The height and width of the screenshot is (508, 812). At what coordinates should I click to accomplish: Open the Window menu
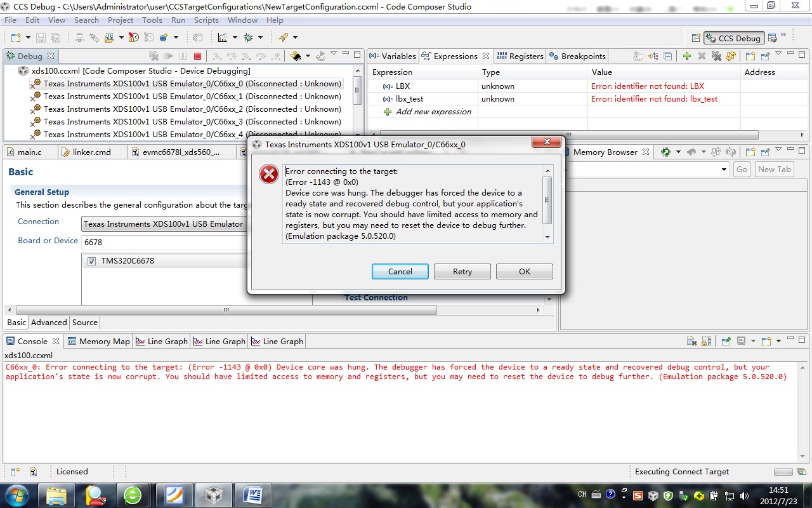(242, 20)
